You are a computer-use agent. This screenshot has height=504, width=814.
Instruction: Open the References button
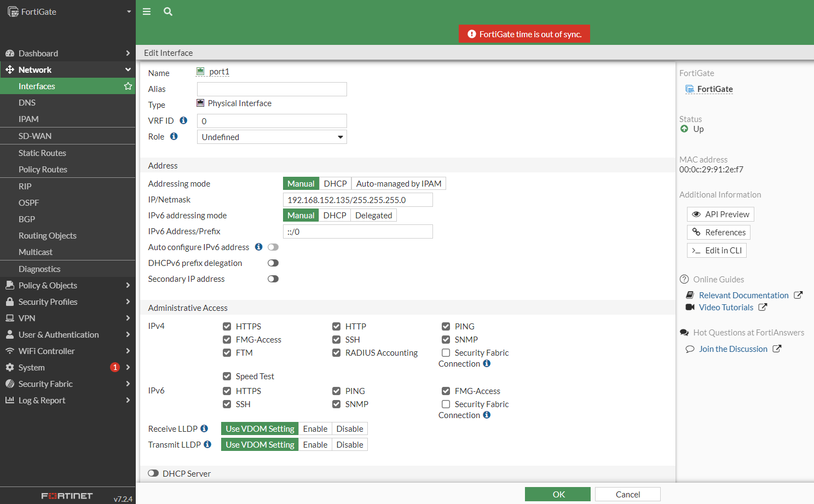(x=719, y=232)
